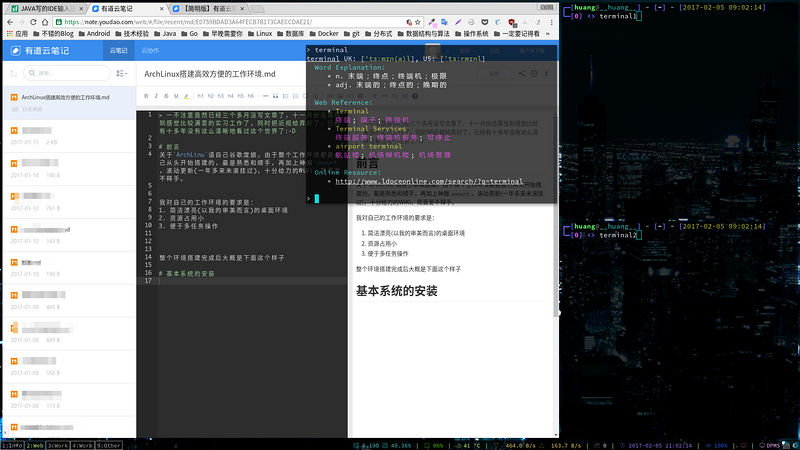Open the note dated 2017-01-10

coord(69,268)
